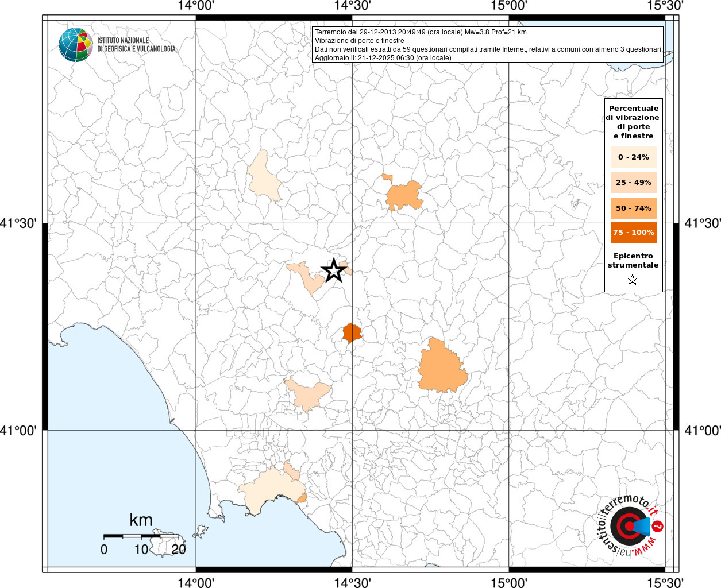
Task: Select the 50 - 74% legend swatch
Action: (x=634, y=208)
